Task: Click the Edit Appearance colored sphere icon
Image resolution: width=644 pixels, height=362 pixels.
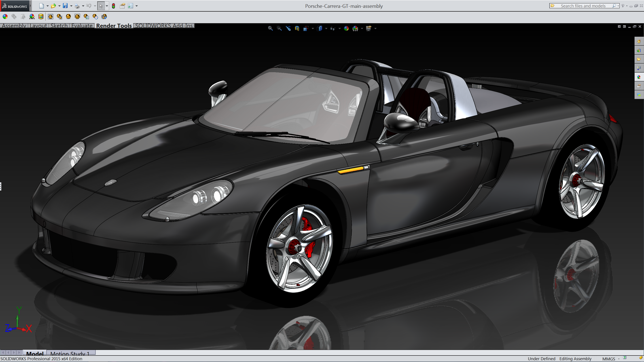Action: coord(5,17)
